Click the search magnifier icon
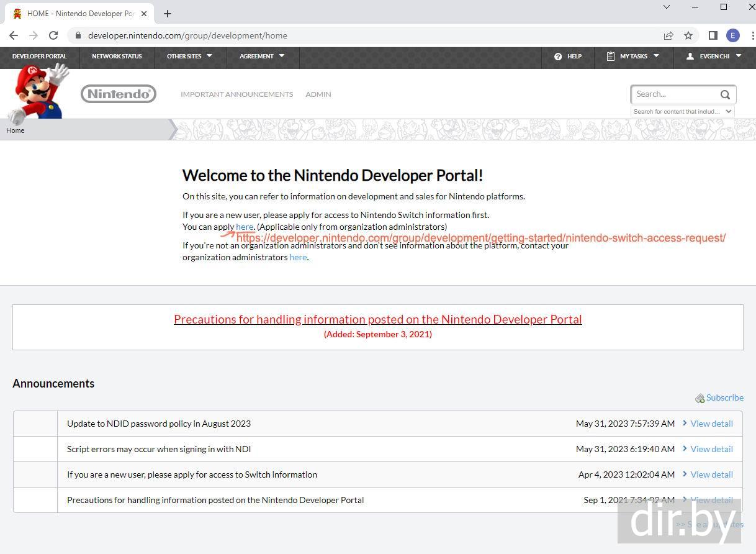 pos(725,94)
